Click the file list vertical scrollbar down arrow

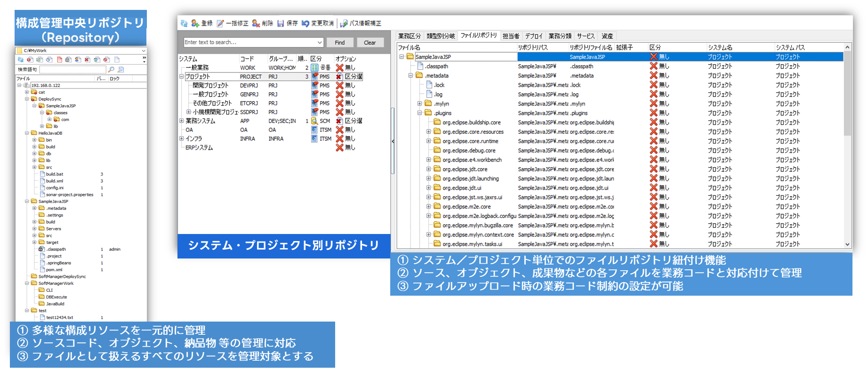click(847, 244)
